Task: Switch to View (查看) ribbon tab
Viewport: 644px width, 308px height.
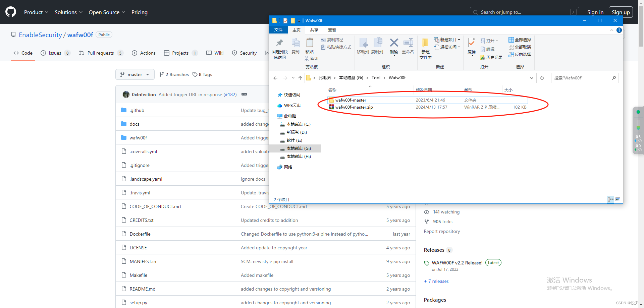Action: tap(332, 30)
